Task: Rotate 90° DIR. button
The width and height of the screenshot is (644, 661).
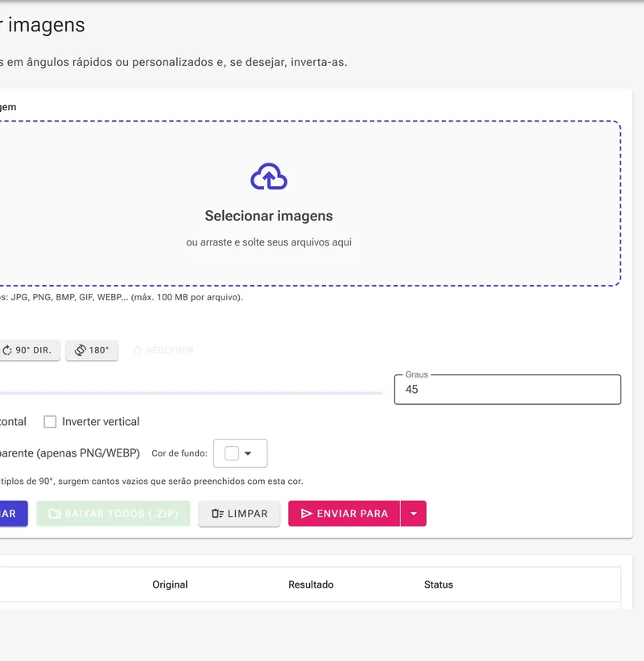Action: (x=28, y=350)
